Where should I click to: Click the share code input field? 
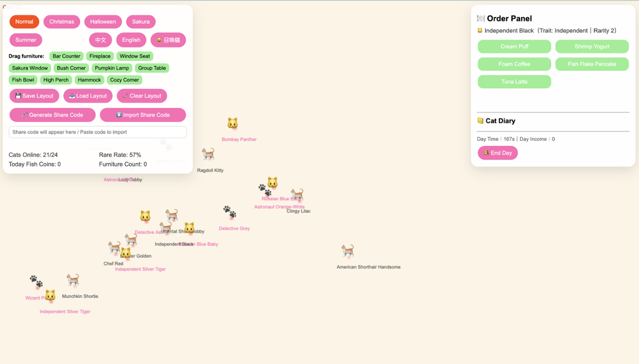(x=98, y=132)
